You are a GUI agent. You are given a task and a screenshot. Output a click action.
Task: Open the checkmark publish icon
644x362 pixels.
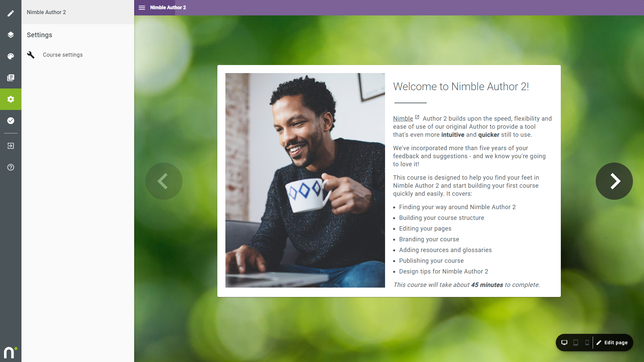click(x=11, y=121)
